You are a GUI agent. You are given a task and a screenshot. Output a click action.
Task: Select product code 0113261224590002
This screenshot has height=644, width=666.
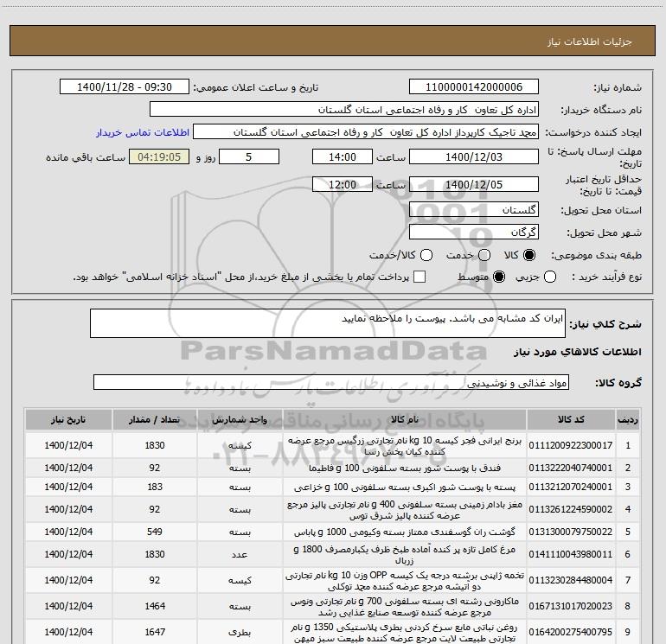pyautogui.click(x=571, y=509)
